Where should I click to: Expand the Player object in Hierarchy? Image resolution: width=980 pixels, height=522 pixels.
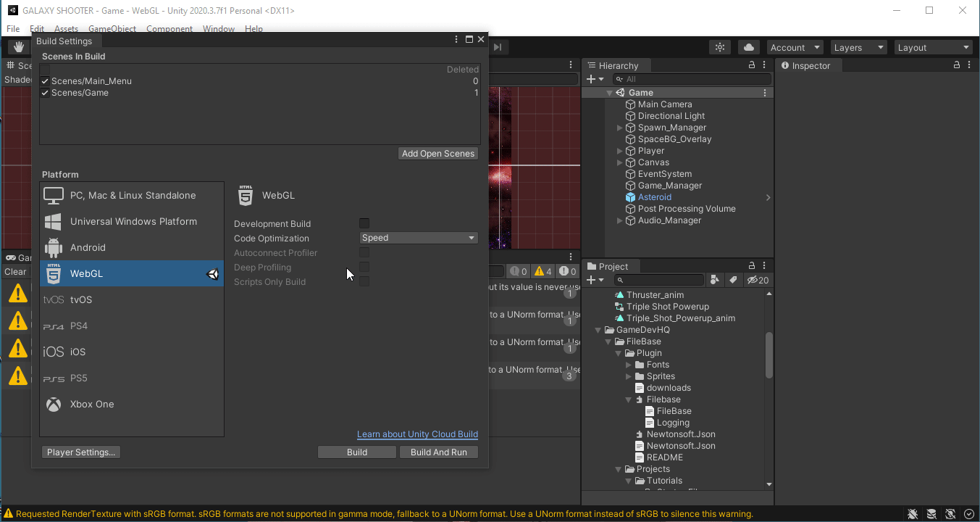point(620,151)
